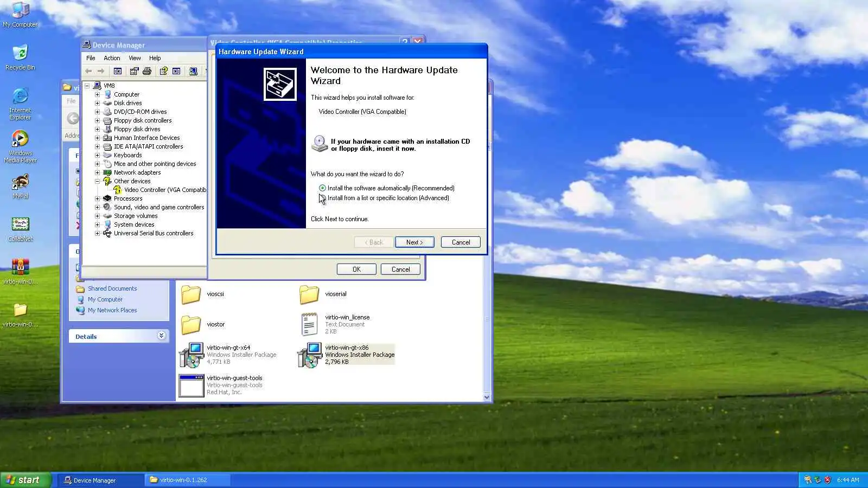
Task: Select the Recycle Bin desktop icon
Action: [x=20, y=57]
